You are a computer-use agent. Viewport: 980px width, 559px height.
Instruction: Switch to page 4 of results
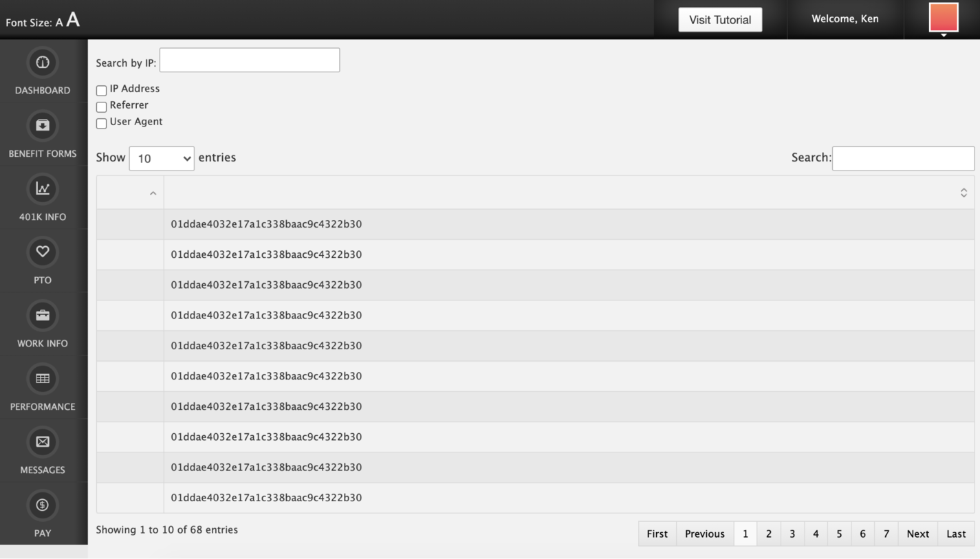tap(816, 534)
